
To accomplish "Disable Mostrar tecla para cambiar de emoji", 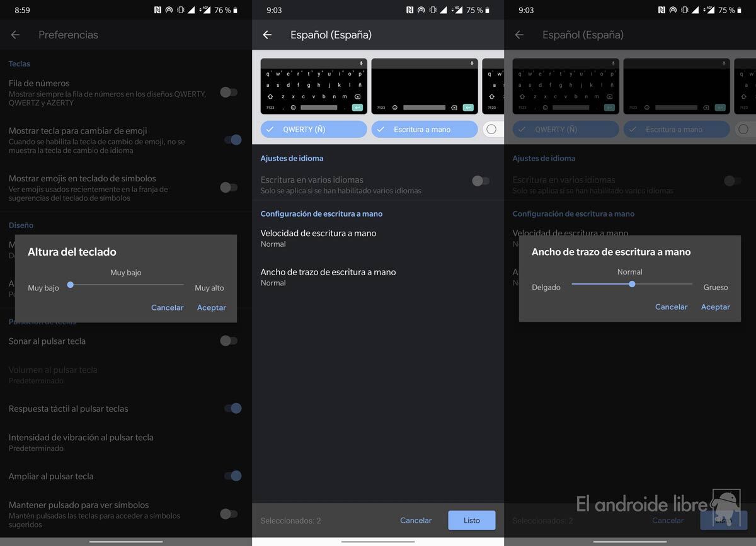I will 232,140.
